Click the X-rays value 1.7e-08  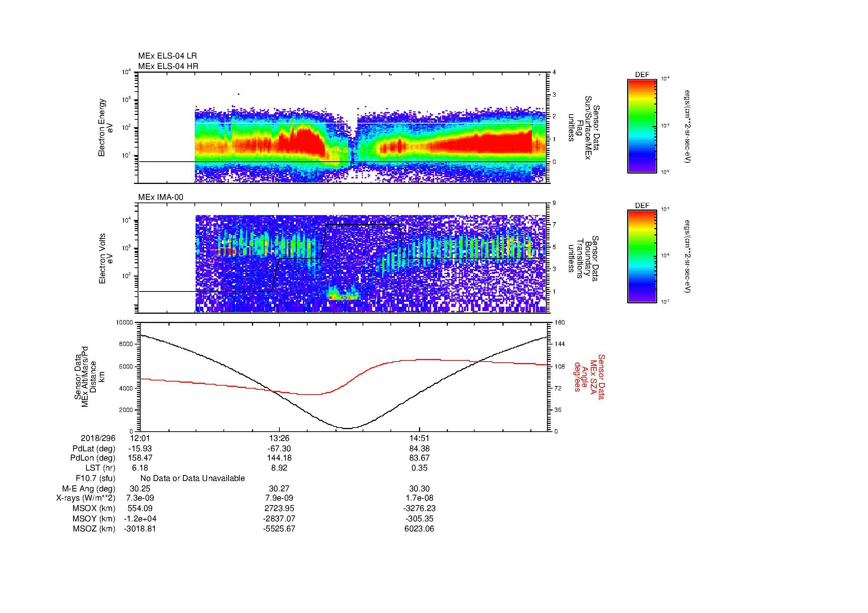[420, 498]
